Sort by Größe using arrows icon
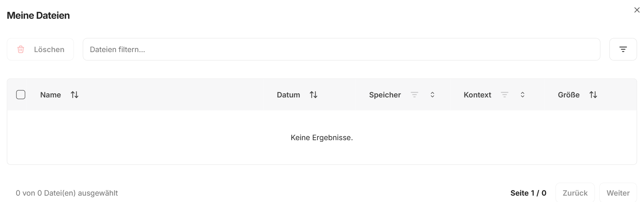Screen dimensions: 644x202 pos(593,95)
